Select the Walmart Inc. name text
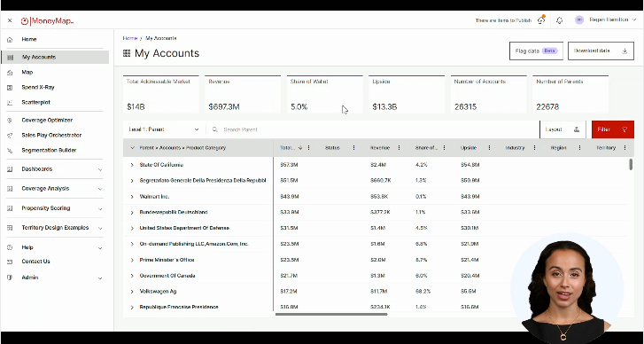Image resolution: width=644 pixels, height=344 pixels. click(154, 197)
